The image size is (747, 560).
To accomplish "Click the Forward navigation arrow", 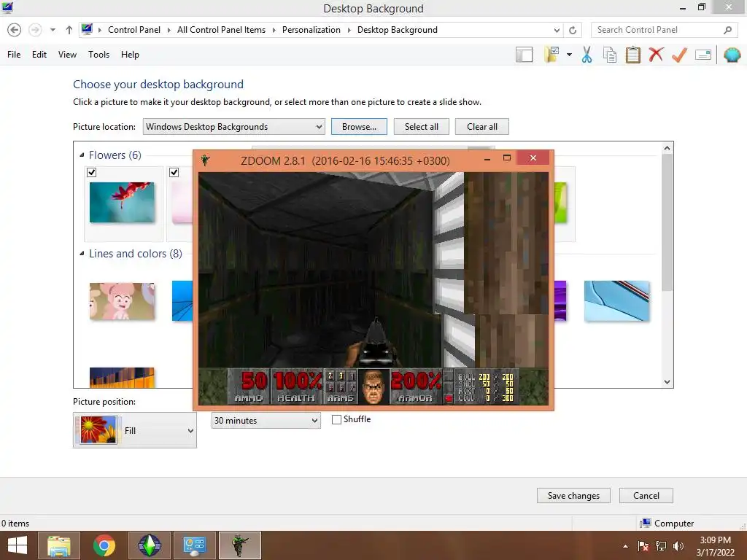I will pyautogui.click(x=35, y=30).
